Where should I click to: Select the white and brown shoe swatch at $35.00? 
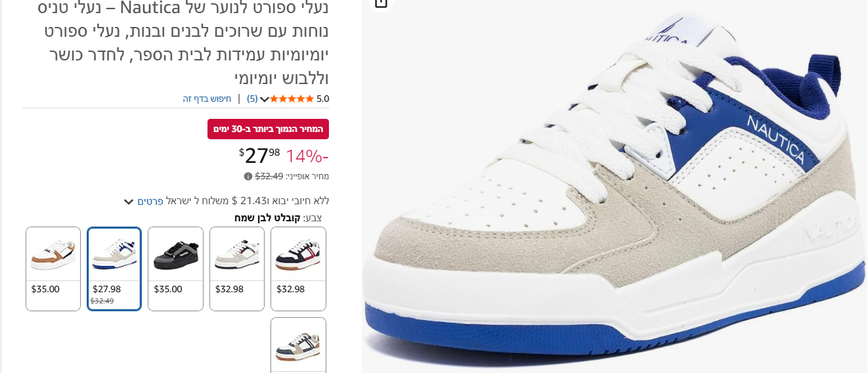53,269
